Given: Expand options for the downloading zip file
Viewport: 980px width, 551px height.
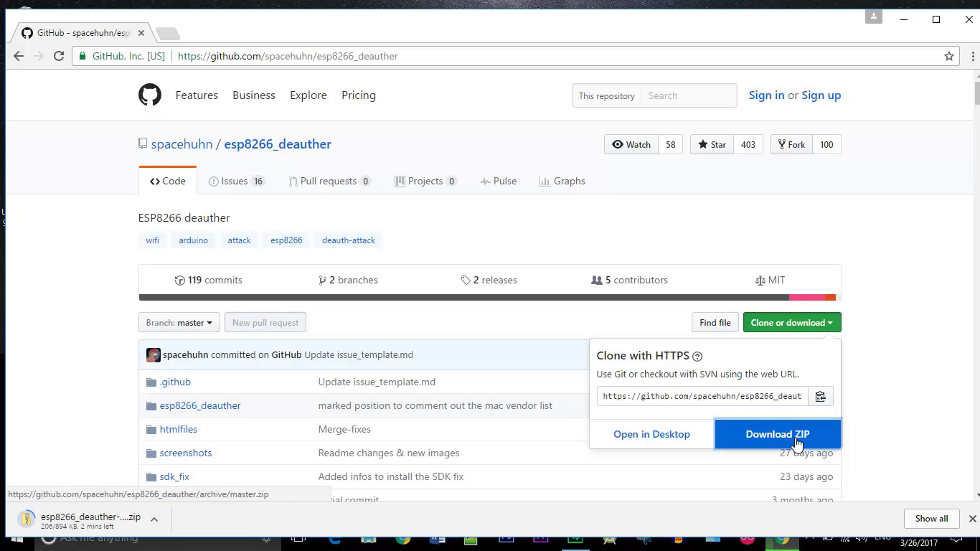Looking at the screenshot, I should coord(154,519).
